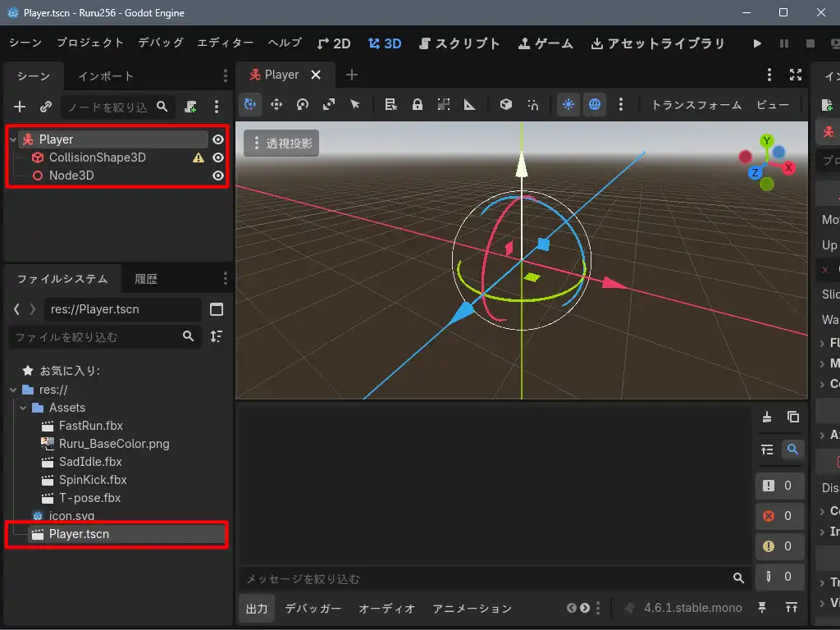840x630 pixels.
Task: Click the instantiate child scene link icon
Action: pyautogui.click(x=46, y=107)
